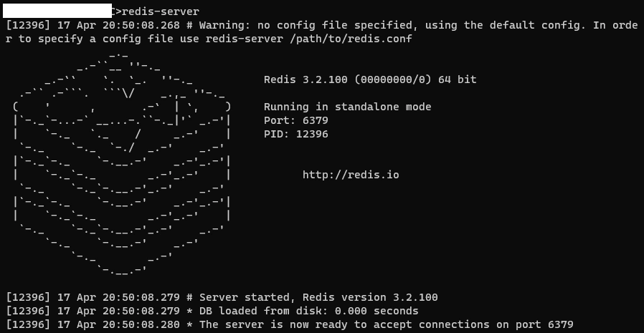Click the '64 bit' text
Screen dimensions: 644x333
(x=457, y=79)
